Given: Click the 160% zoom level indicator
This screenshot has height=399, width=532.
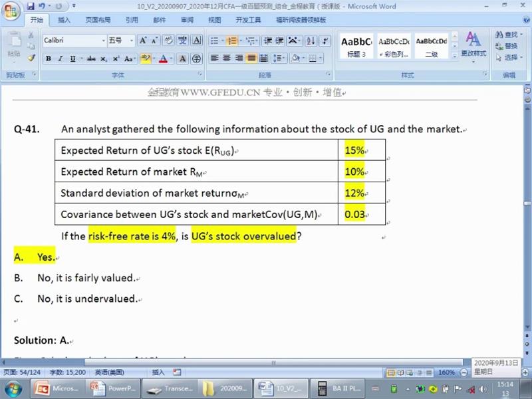Looking at the screenshot, I should tap(446, 372).
